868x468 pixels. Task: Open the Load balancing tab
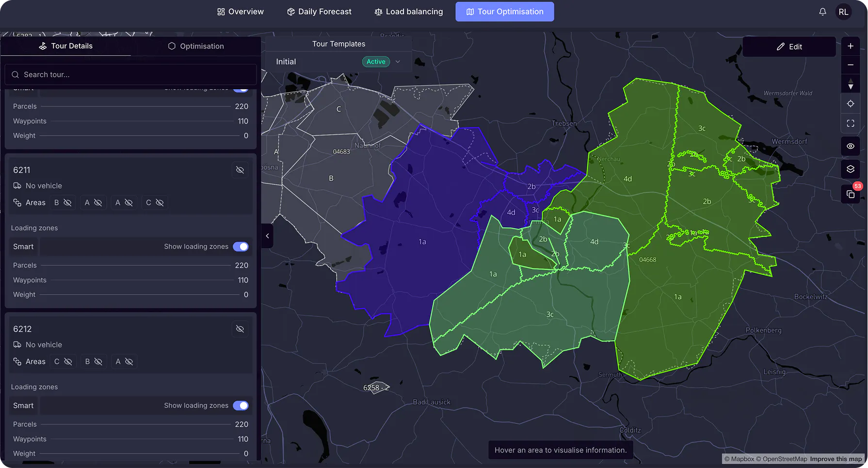pyautogui.click(x=409, y=12)
